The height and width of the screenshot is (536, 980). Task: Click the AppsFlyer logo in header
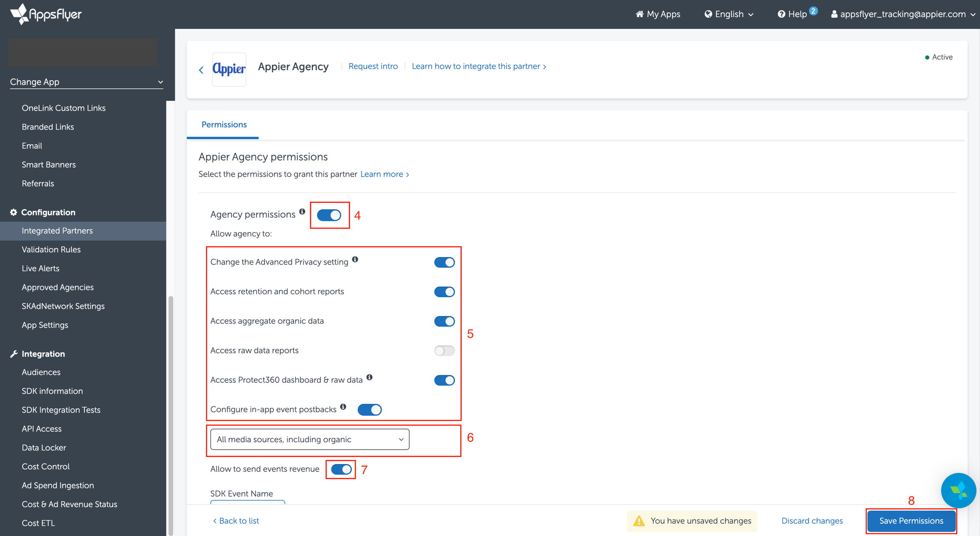click(x=46, y=14)
